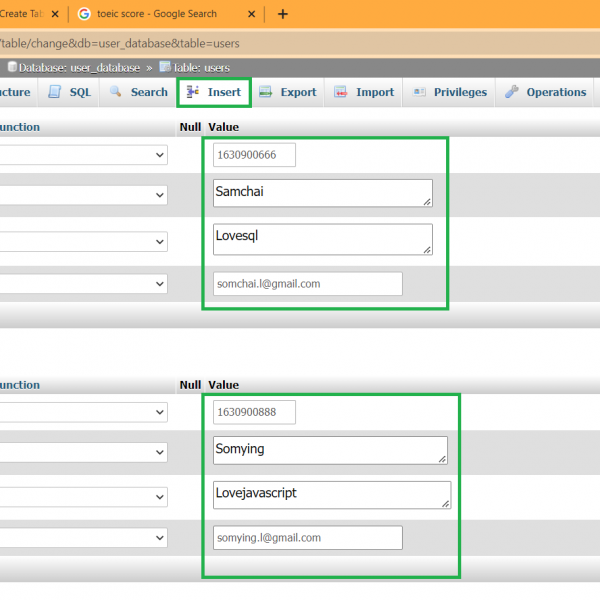Click the Export tab icon
The width and height of the screenshot is (600, 600).
point(265,92)
